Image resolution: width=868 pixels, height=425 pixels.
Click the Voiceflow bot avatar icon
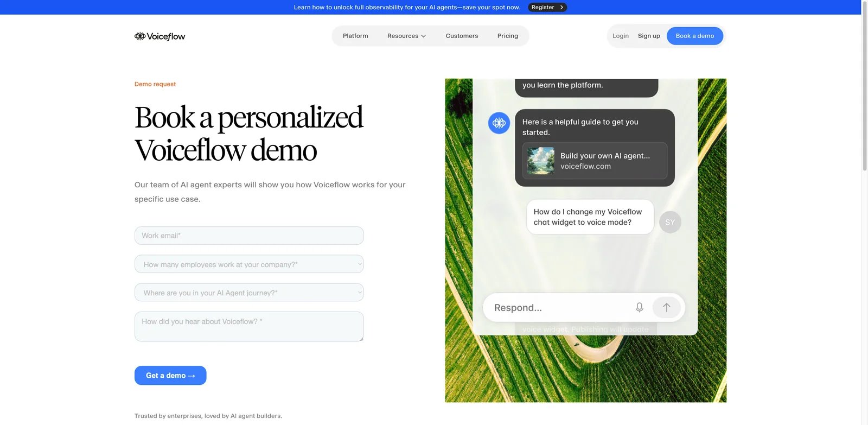(499, 123)
